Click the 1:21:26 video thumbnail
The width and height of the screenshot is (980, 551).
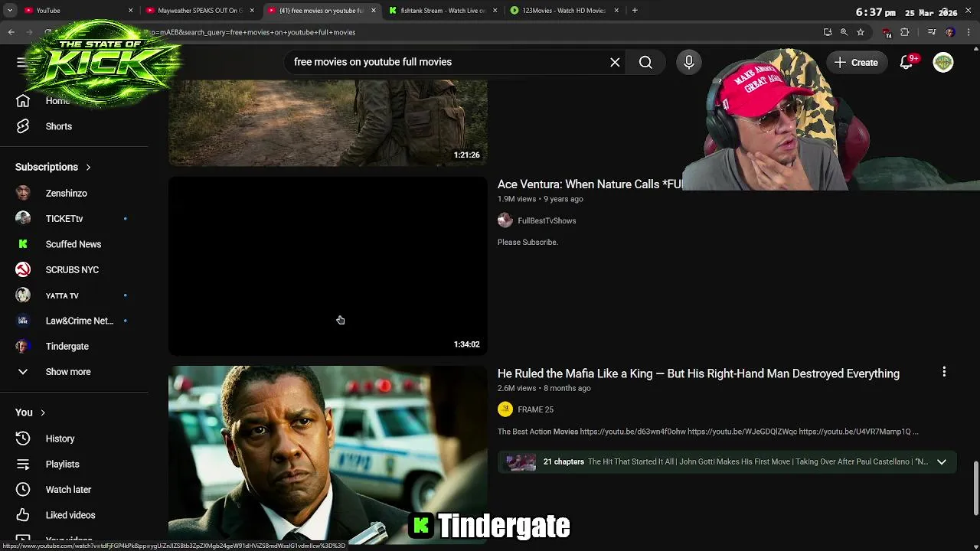328,122
